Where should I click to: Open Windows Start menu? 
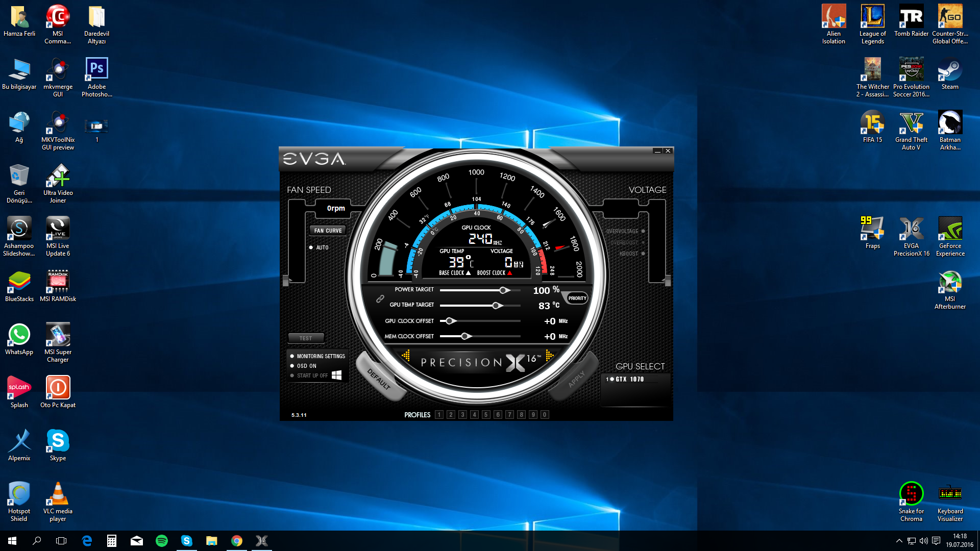click(12, 541)
